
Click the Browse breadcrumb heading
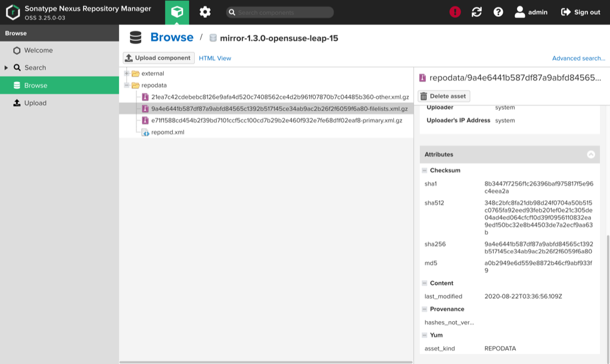click(x=172, y=38)
